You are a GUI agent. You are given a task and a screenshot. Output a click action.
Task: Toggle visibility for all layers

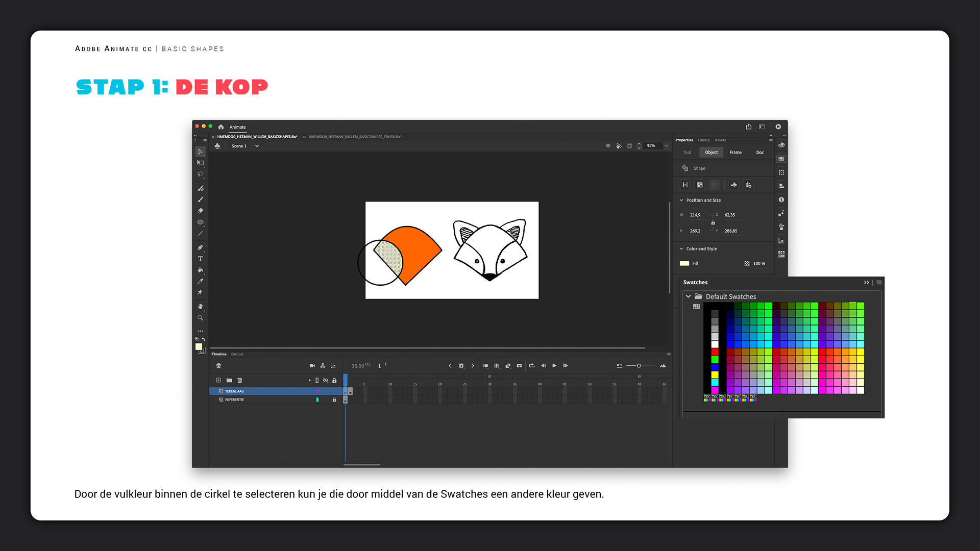[x=326, y=380]
